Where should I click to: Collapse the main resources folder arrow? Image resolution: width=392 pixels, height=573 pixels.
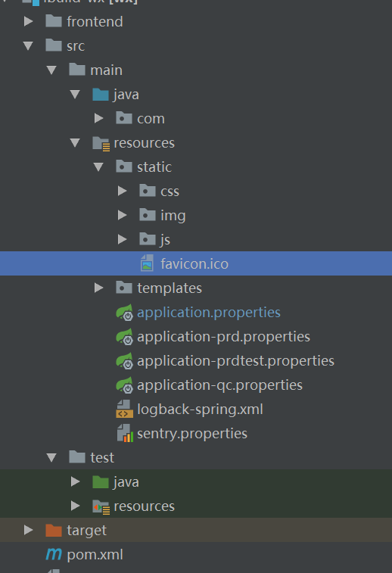point(75,143)
